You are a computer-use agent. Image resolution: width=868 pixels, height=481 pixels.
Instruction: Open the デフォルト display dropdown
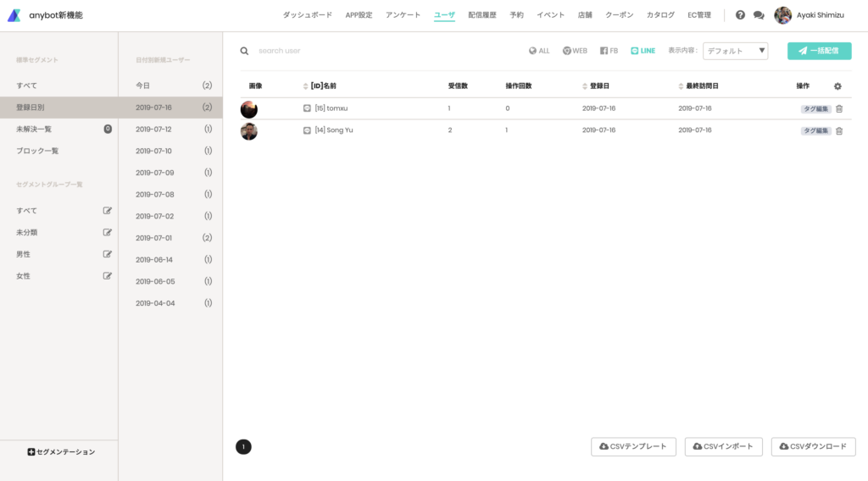point(735,51)
